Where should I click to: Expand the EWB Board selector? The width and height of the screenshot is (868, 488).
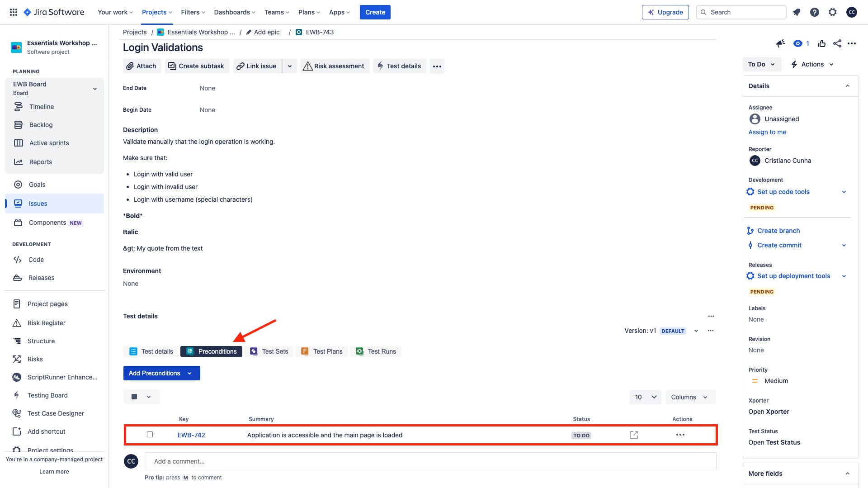(95, 89)
